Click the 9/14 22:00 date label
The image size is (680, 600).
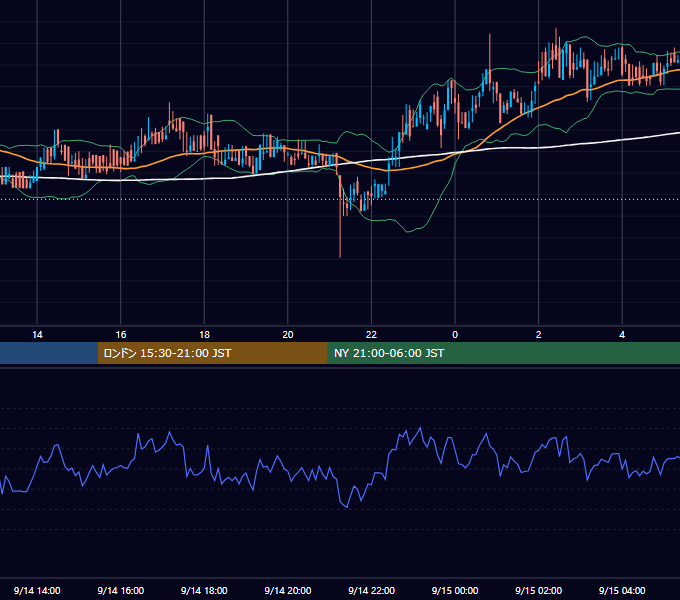371,590
